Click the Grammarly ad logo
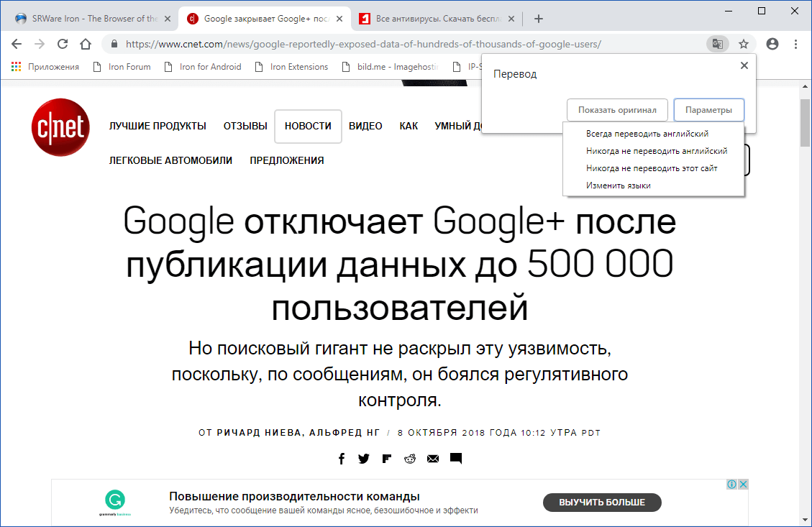This screenshot has height=527, width=812. pos(115,502)
